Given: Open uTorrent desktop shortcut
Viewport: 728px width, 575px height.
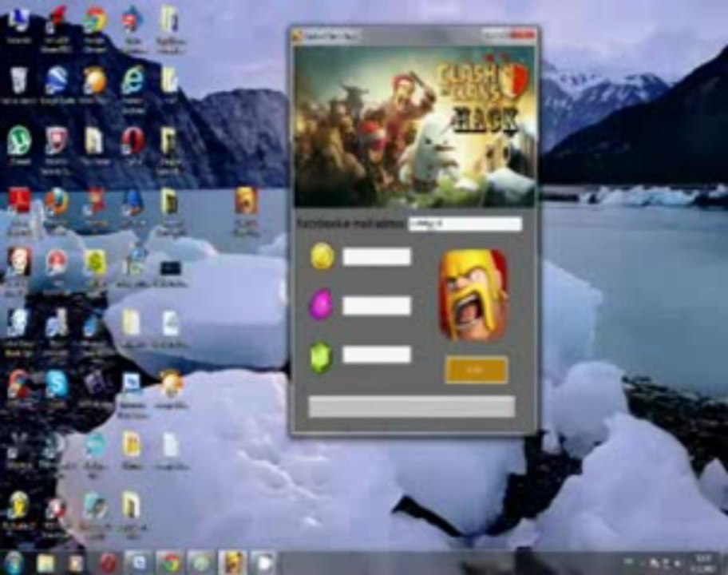Looking at the screenshot, I should [x=18, y=141].
